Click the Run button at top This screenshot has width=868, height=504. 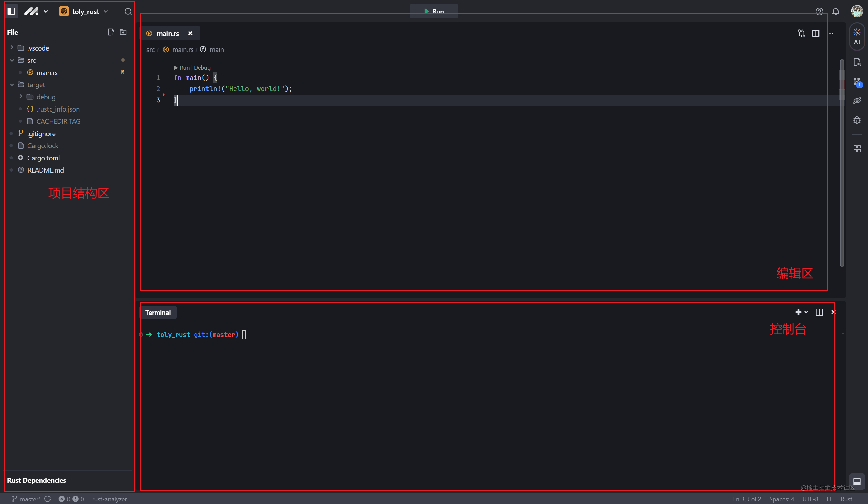coord(434,11)
